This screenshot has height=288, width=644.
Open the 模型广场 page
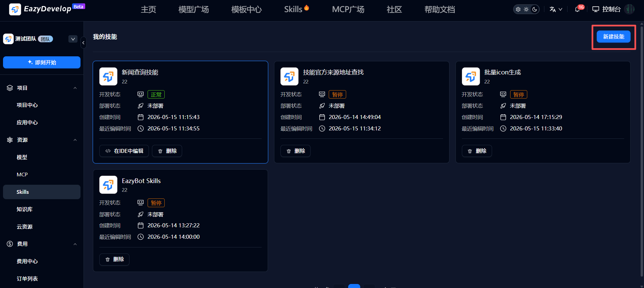pos(194,9)
